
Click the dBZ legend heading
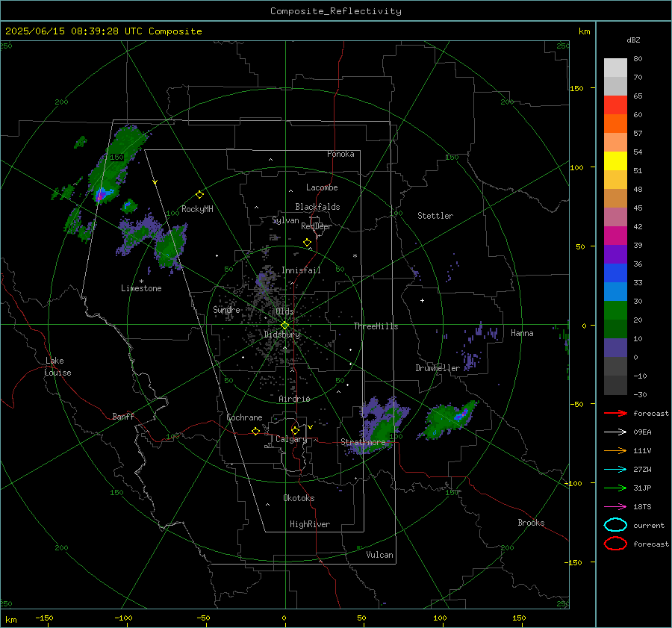(633, 40)
